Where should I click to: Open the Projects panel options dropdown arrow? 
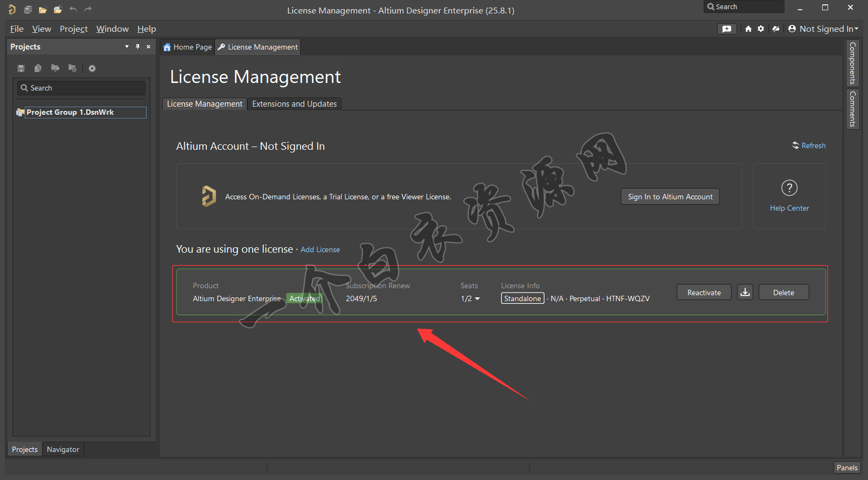(x=127, y=47)
